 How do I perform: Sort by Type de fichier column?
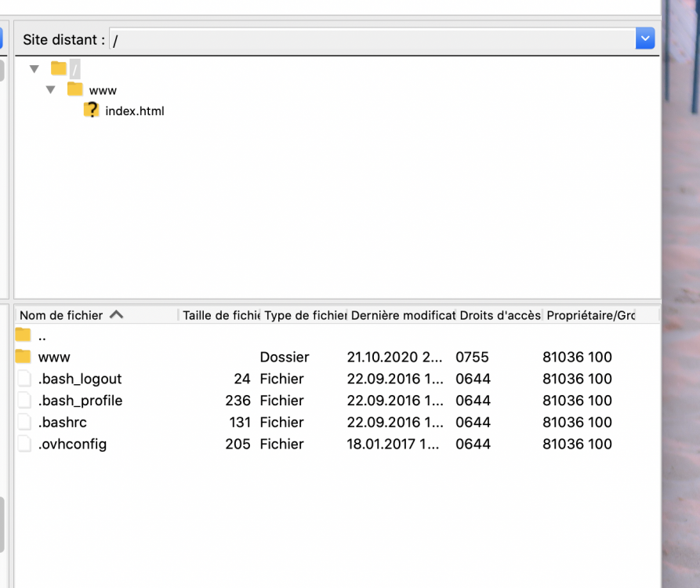click(305, 315)
